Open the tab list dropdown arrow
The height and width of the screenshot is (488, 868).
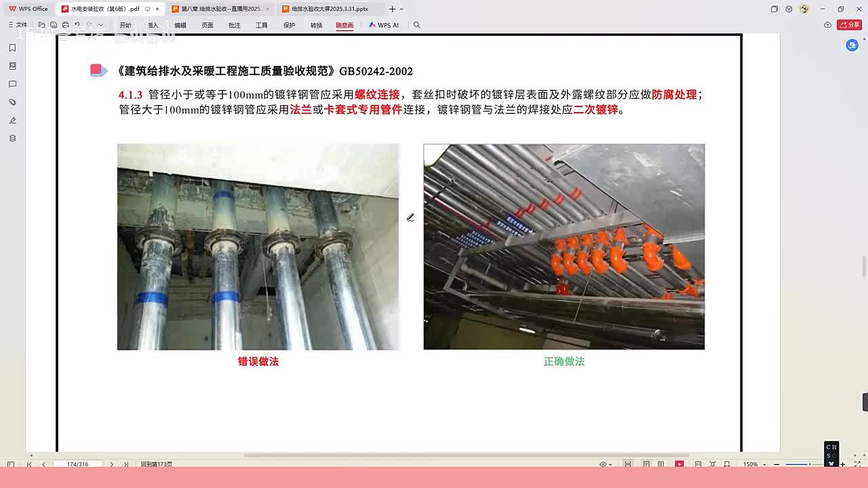401,9
